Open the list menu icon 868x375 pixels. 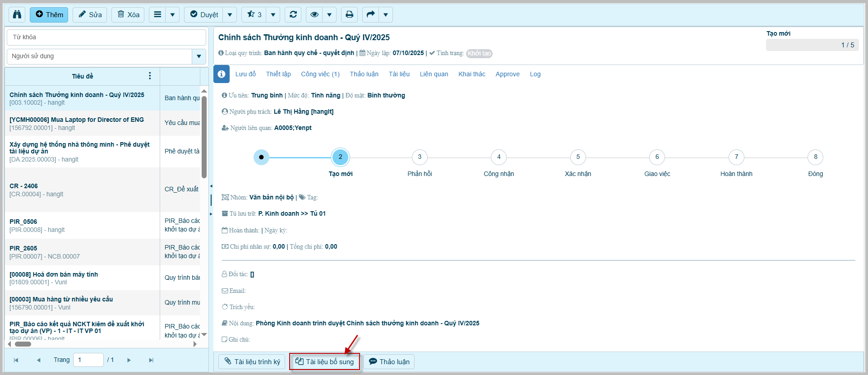(157, 14)
